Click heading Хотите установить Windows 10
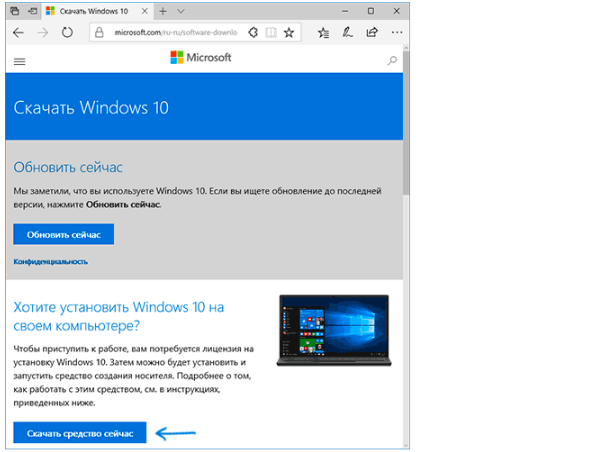The width and height of the screenshot is (600, 452). tap(119, 317)
